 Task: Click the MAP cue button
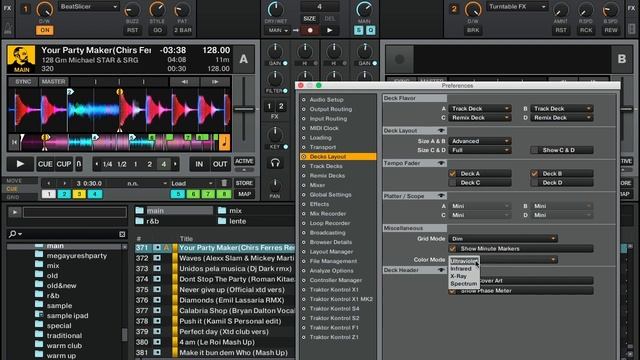[x=244, y=194]
